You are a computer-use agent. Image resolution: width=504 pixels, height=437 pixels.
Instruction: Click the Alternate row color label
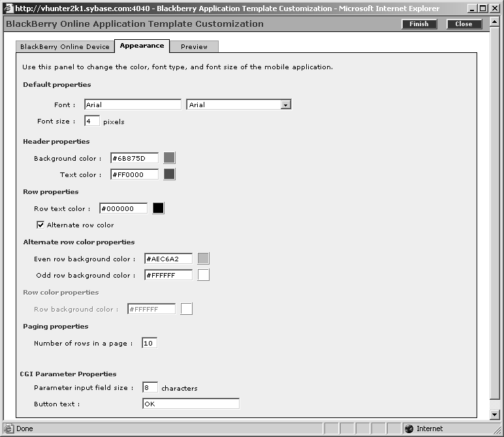(x=80, y=225)
